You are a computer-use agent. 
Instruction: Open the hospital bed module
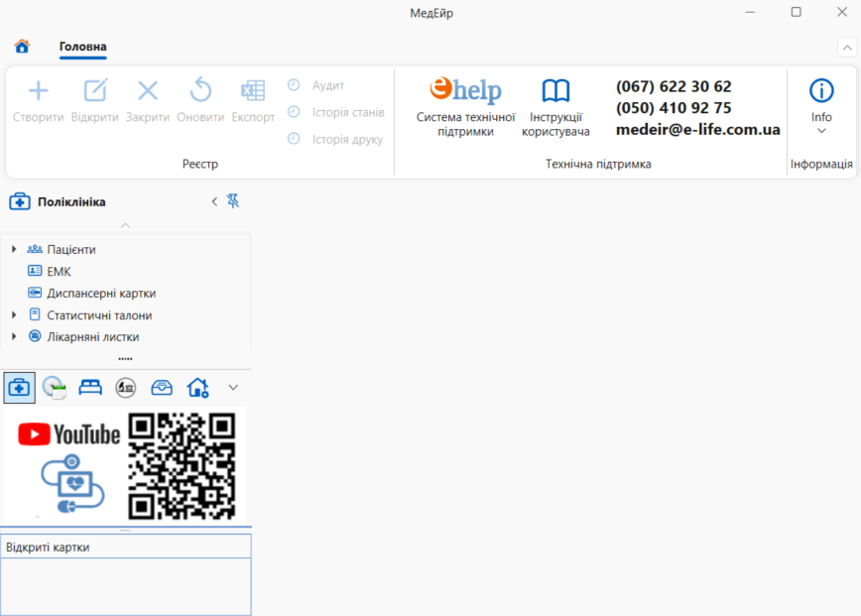pos(90,388)
